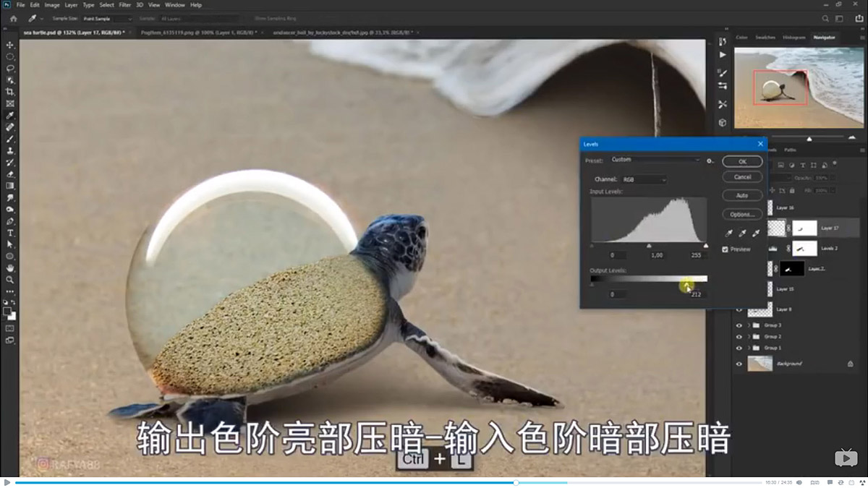Hide the Background layer
The height and width of the screenshot is (488, 868).
(x=739, y=364)
